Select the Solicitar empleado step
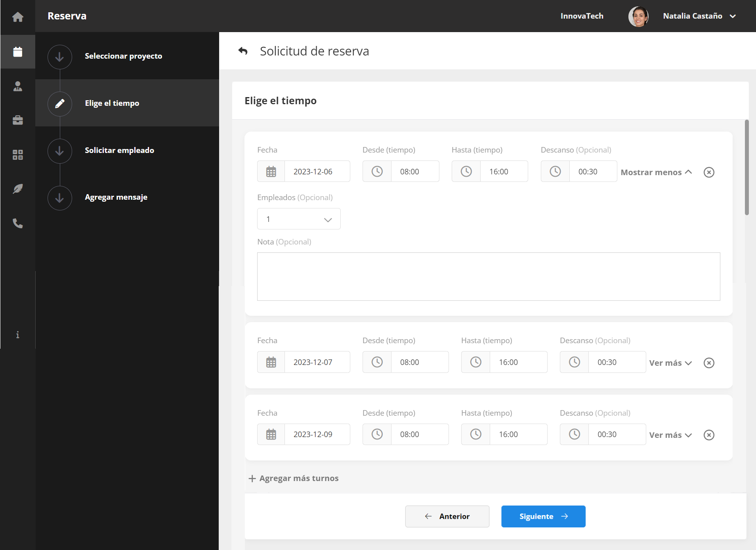This screenshot has height=550, width=756. pos(119,151)
